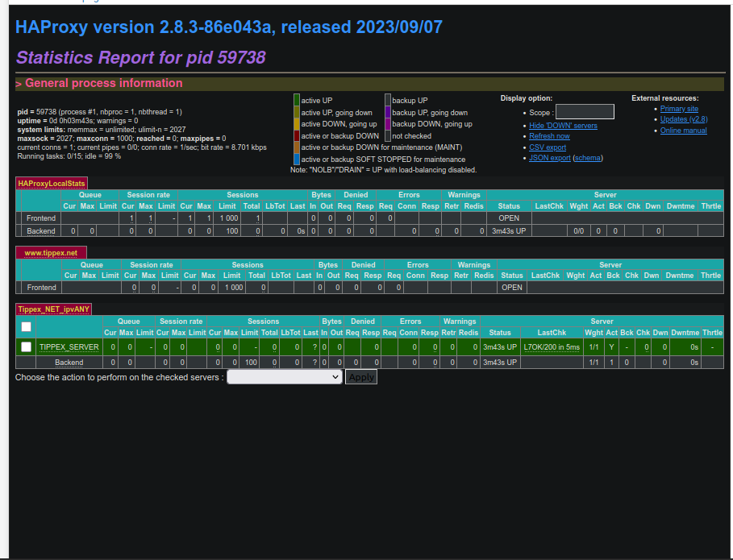Click Sessions Limit '100' in Tippex_NET_ipvANY Backend row
Screen dimensions: 733x560
(251, 363)
